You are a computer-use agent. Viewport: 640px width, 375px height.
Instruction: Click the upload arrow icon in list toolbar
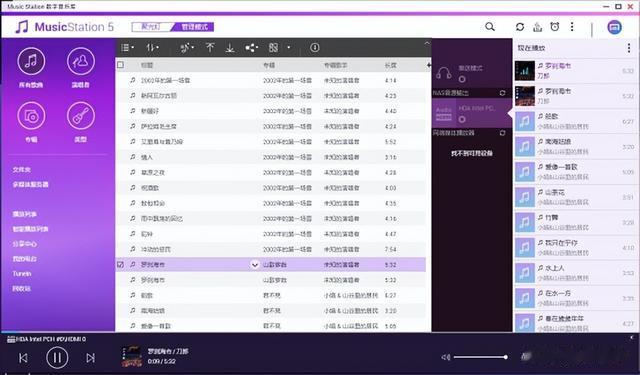(210, 48)
